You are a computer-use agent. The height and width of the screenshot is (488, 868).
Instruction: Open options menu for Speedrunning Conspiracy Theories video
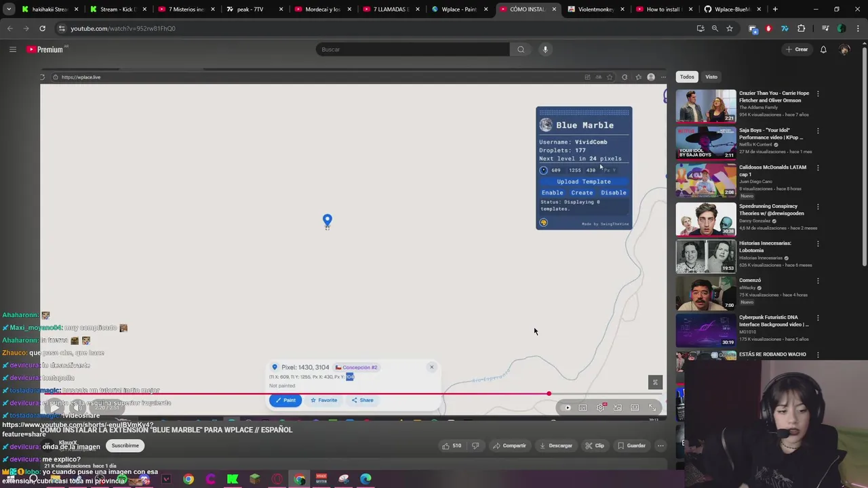818,206
